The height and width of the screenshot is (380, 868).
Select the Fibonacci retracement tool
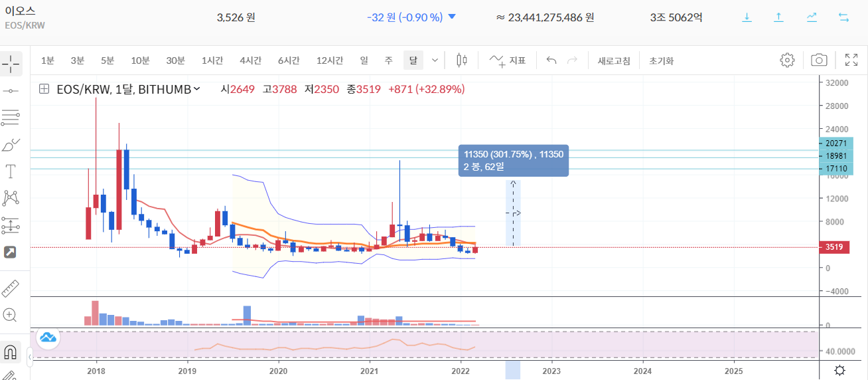coord(11,118)
